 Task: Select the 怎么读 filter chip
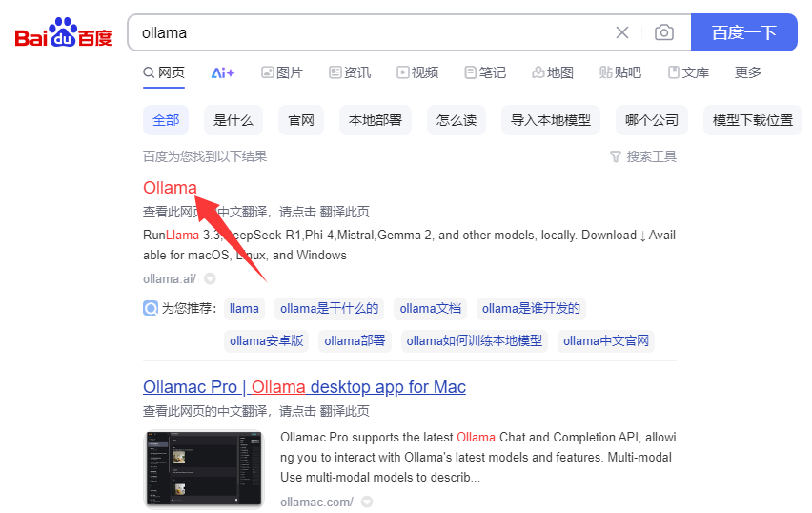point(457,120)
